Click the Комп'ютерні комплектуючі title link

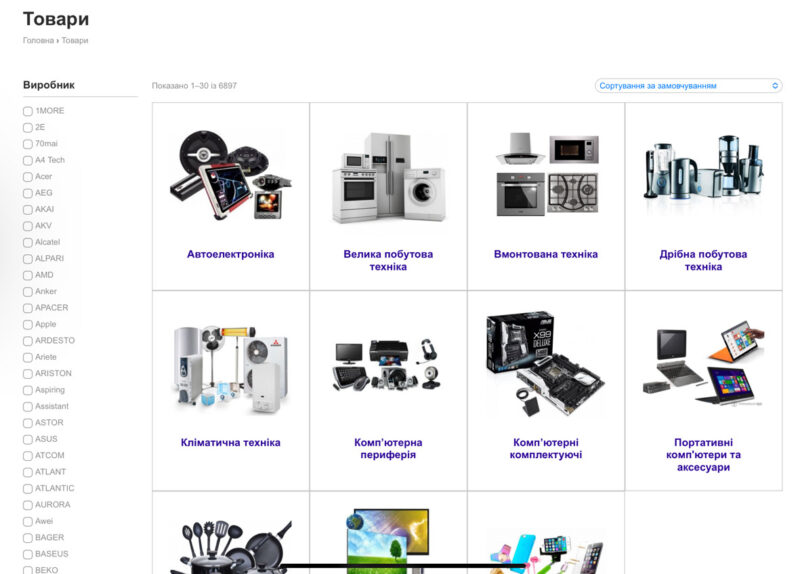click(x=546, y=449)
